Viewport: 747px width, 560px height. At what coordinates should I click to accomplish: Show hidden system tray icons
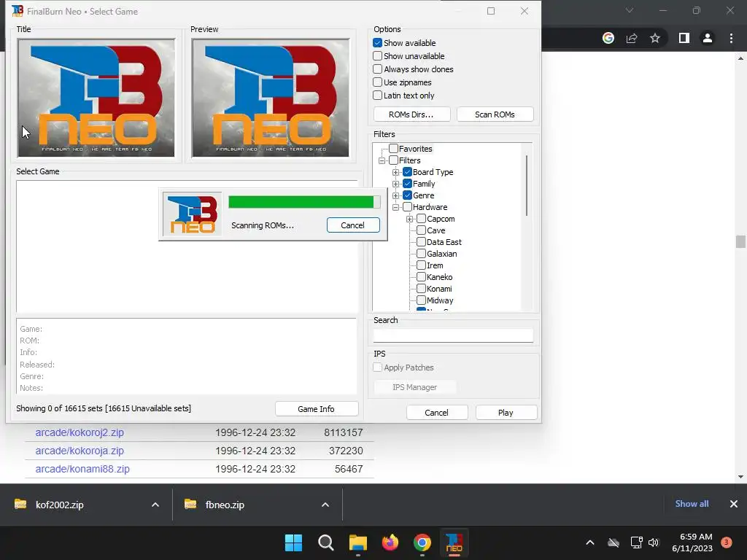click(x=589, y=542)
